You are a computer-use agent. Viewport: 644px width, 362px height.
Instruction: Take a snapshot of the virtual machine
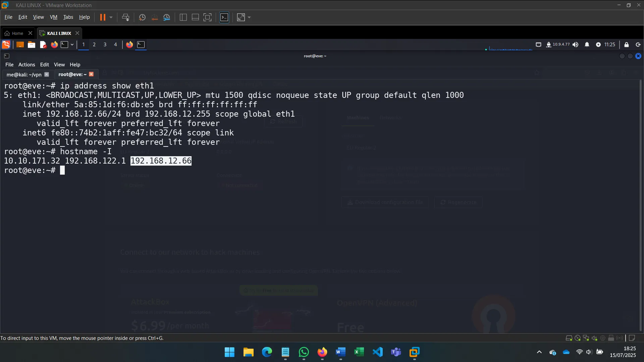click(x=142, y=17)
